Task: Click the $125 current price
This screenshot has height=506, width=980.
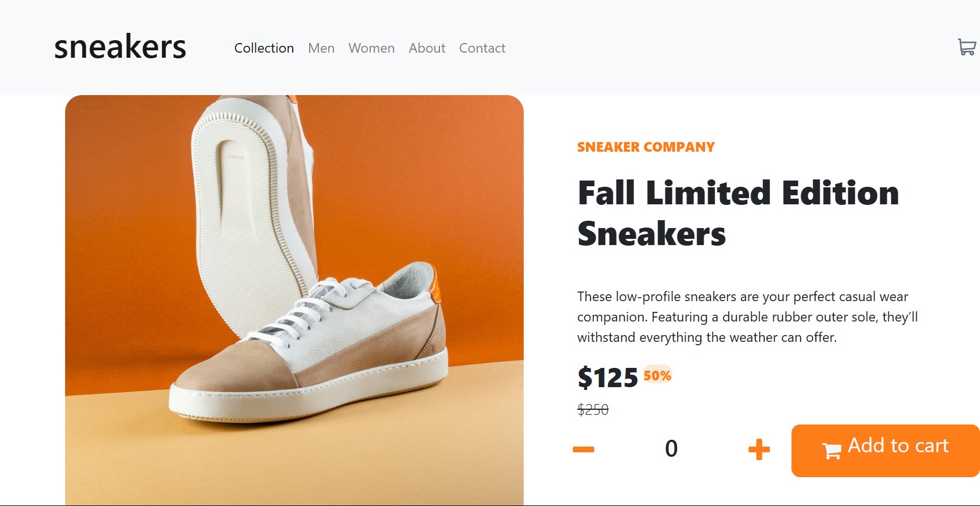Action: [x=607, y=377]
